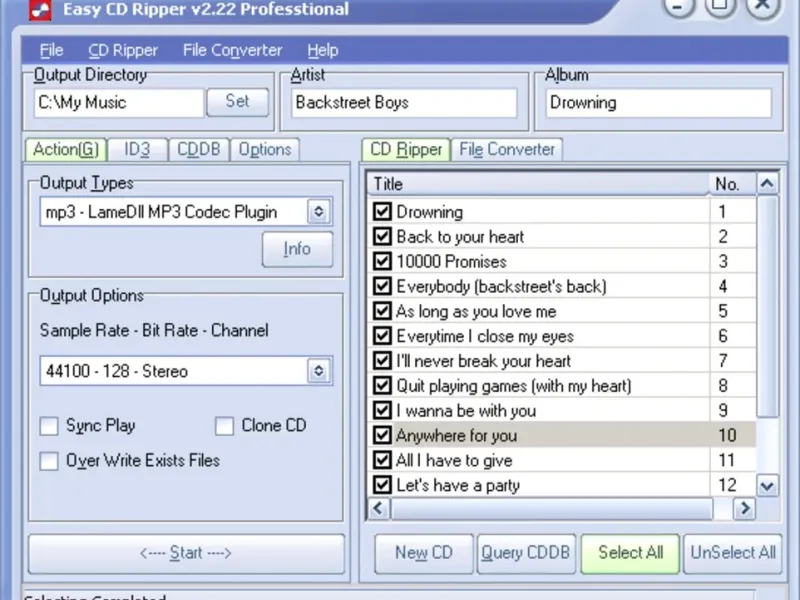Edit the Artist field Backstreet Boys
The image size is (800, 600).
[x=404, y=103]
